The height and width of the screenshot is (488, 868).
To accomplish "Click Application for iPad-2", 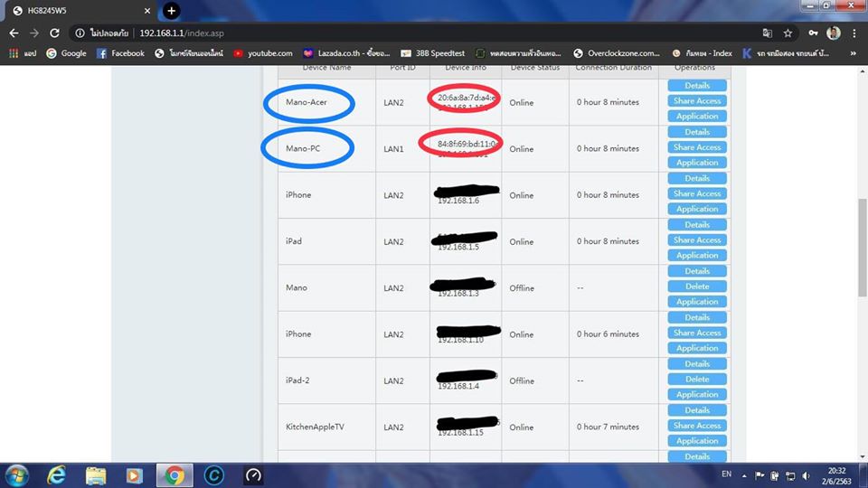I will point(697,395).
